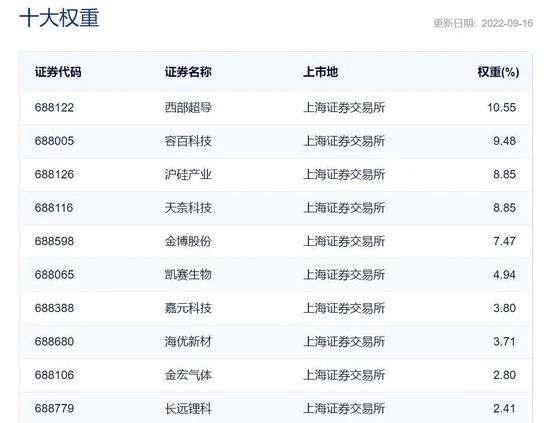550x423 pixels.
Task: Click the 十大权重 heading
Action: pyautogui.click(x=59, y=18)
